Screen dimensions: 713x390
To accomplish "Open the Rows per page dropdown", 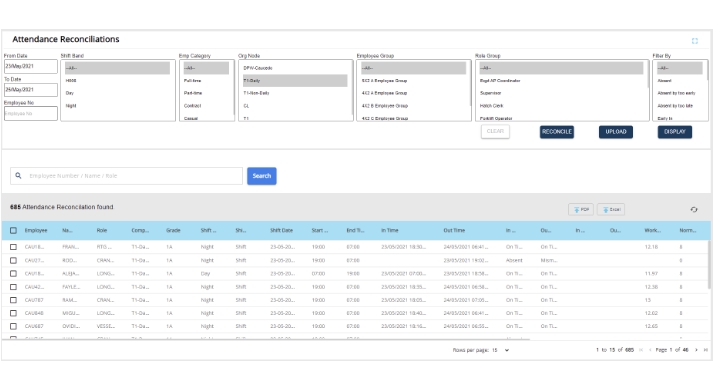I will 501,350.
